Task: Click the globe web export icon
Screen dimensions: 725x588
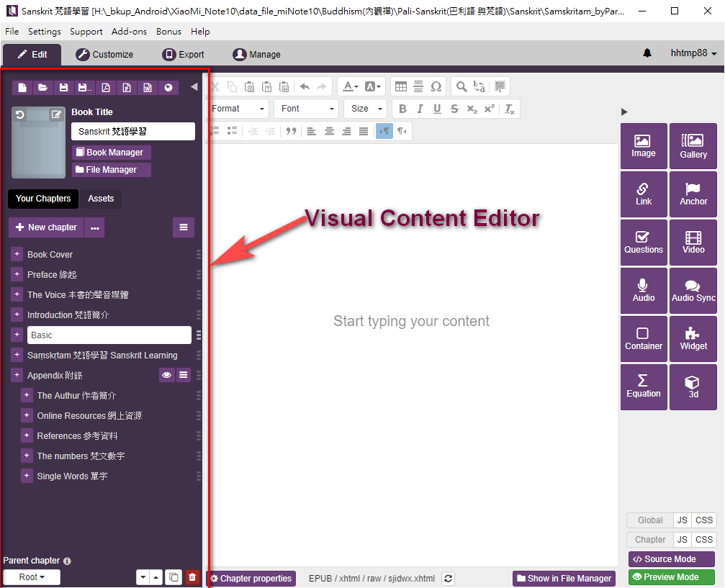Action: point(168,87)
